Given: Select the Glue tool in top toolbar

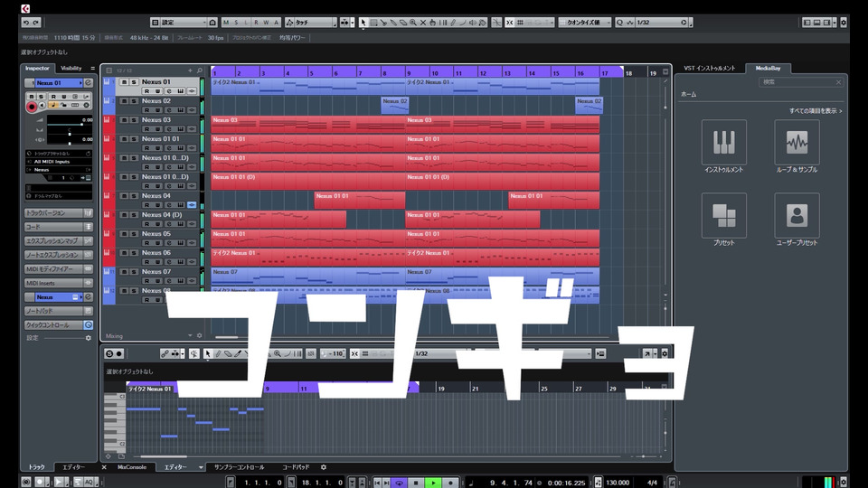Looking at the screenshot, I should pos(393,22).
